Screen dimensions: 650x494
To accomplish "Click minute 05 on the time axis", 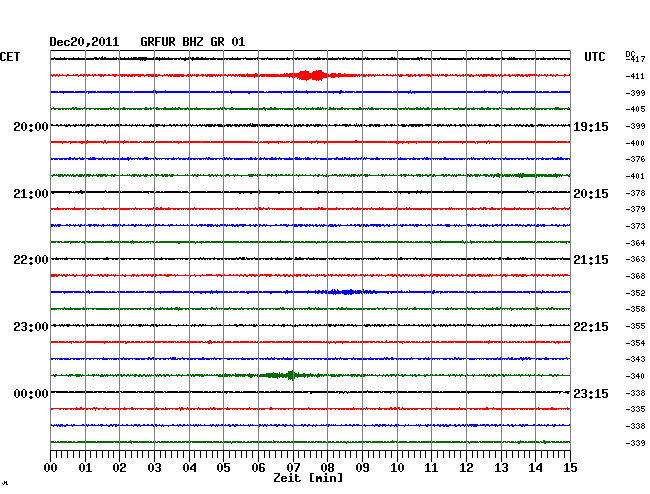I will tap(223, 468).
